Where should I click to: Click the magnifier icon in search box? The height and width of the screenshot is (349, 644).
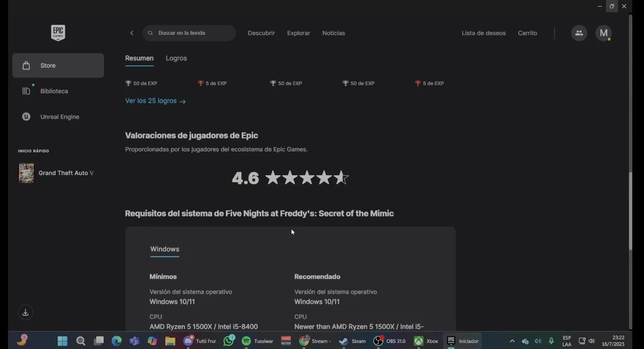tap(150, 33)
